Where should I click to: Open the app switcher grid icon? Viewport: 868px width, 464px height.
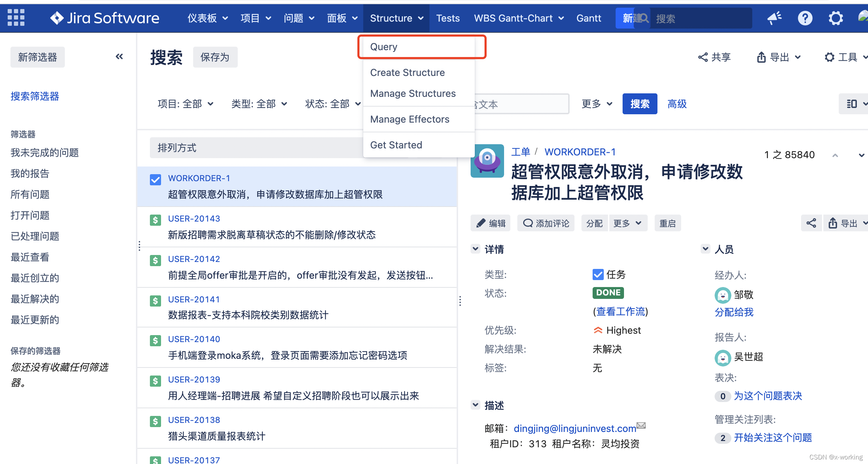pos(16,18)
